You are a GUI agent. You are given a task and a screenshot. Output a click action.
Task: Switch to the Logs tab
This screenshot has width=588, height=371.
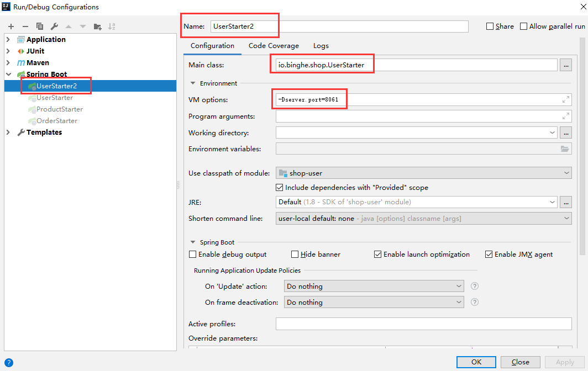click(x=321, y=46)
